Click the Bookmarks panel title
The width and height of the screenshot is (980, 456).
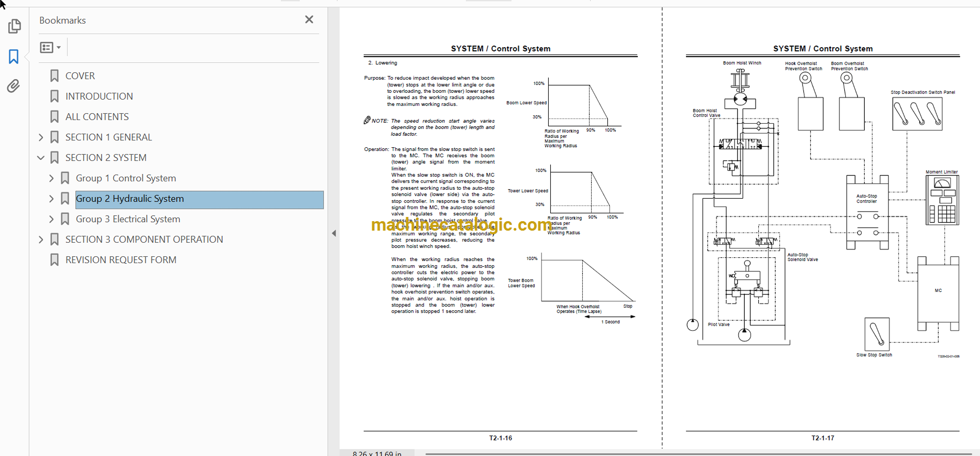click(62, 20)
